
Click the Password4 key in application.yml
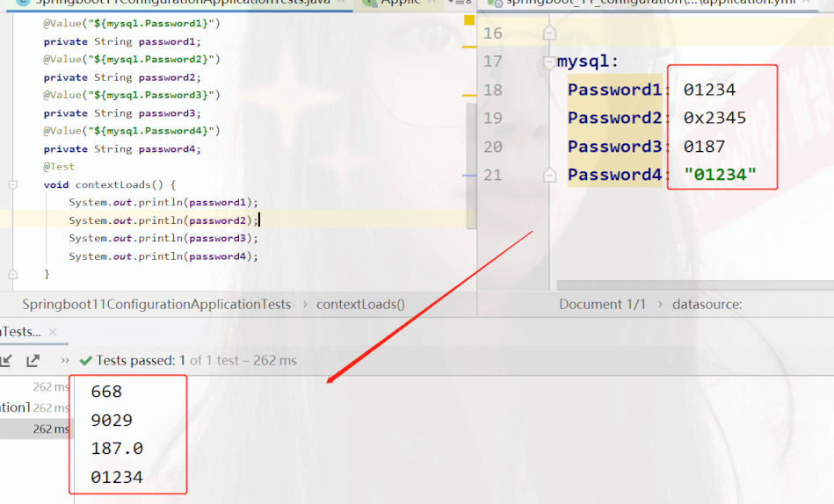pos(614,175)
